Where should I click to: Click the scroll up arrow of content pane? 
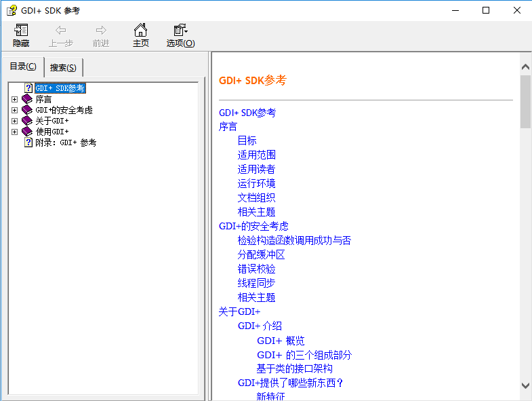(525, 67)
